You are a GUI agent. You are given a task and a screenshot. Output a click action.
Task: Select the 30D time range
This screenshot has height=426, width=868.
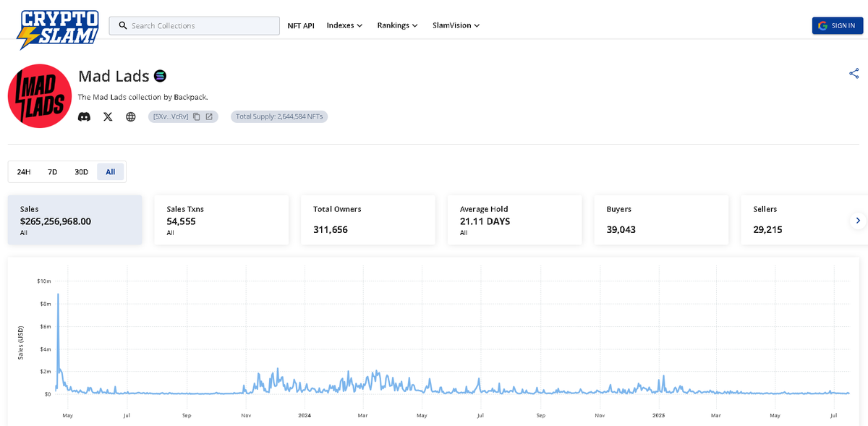coord(82,172)
